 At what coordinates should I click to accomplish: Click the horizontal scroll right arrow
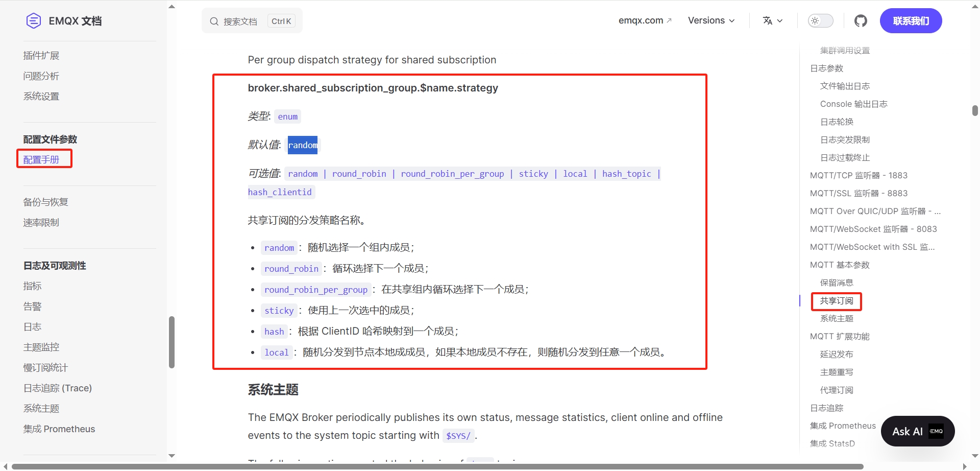[964, 466]
